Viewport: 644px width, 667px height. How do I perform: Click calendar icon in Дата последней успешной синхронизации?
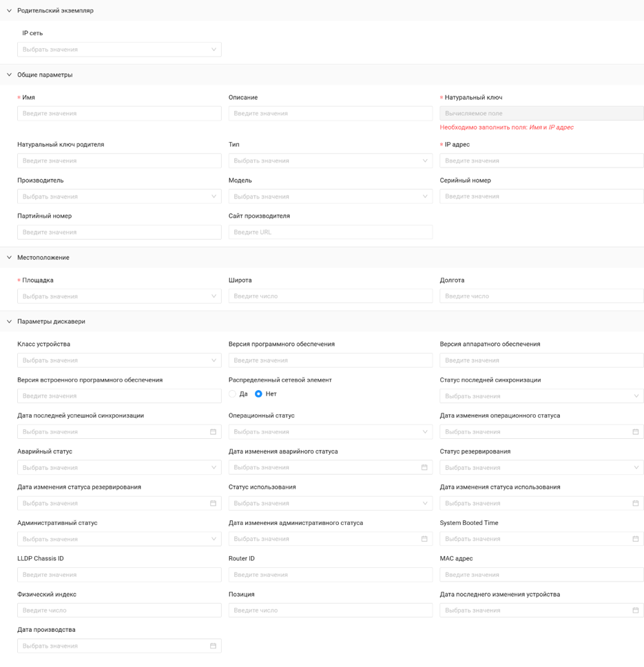[213, 432]
